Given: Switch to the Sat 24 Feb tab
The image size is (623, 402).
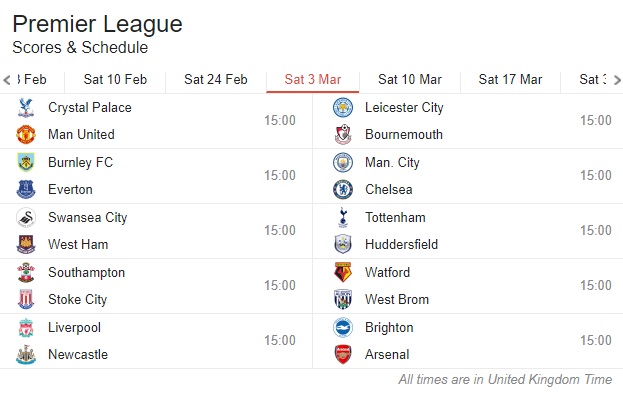Looking at the screenshot, I should [x=216, y=79].
